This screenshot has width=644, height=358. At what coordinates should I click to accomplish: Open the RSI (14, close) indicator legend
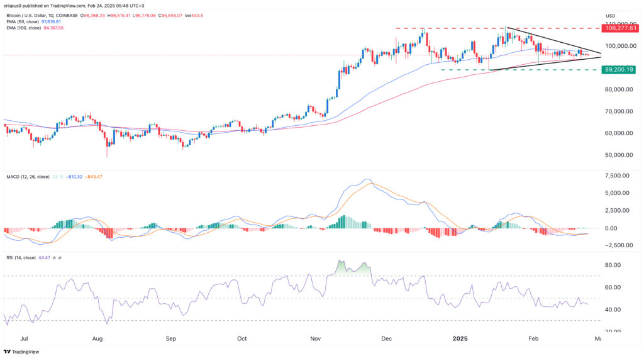tap(21, 258)
